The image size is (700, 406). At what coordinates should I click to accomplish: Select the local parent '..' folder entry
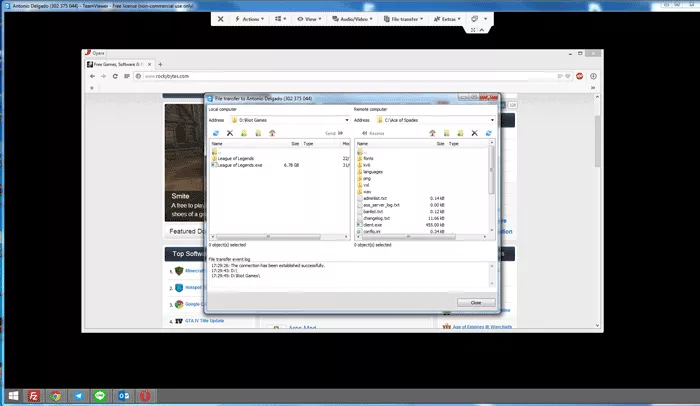click(217, 152)
